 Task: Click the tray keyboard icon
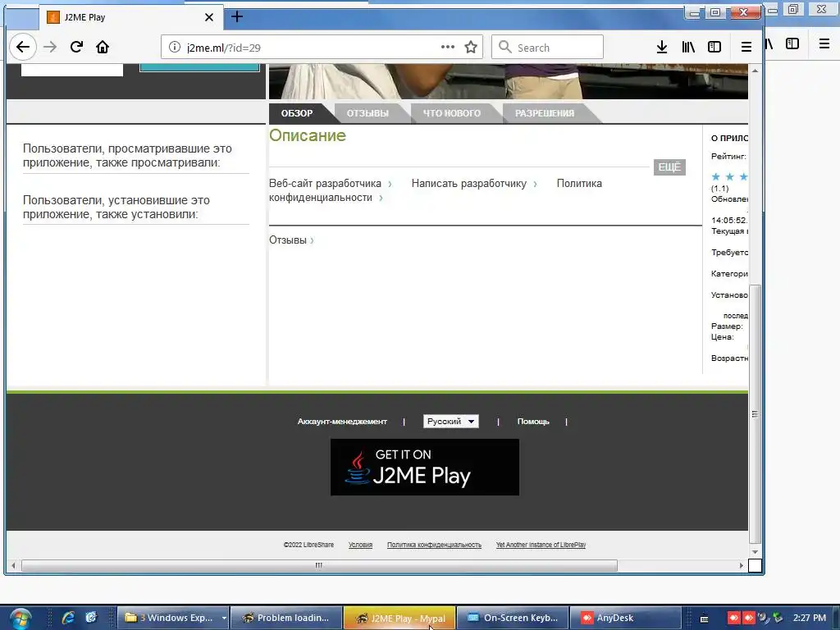(x=705, y=619)
